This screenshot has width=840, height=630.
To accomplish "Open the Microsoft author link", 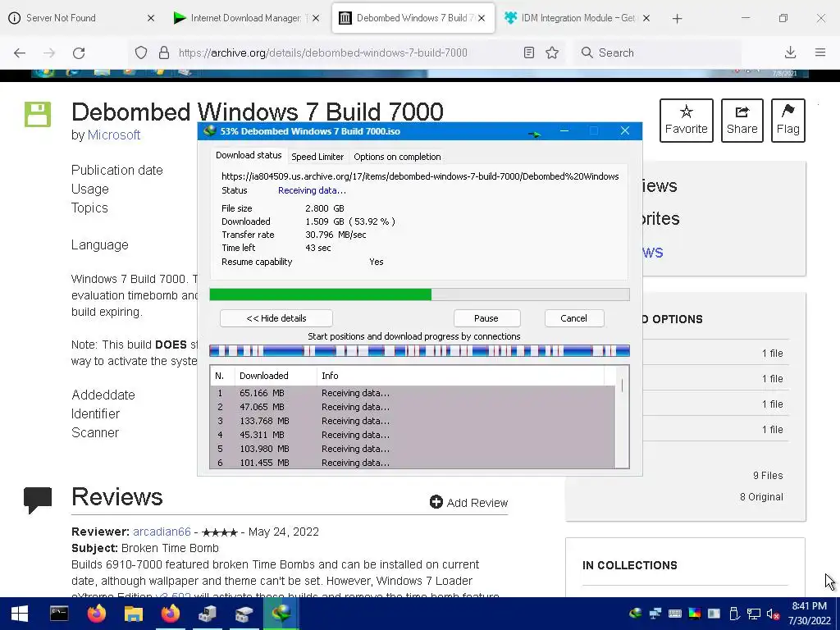I will pos(113,135).
